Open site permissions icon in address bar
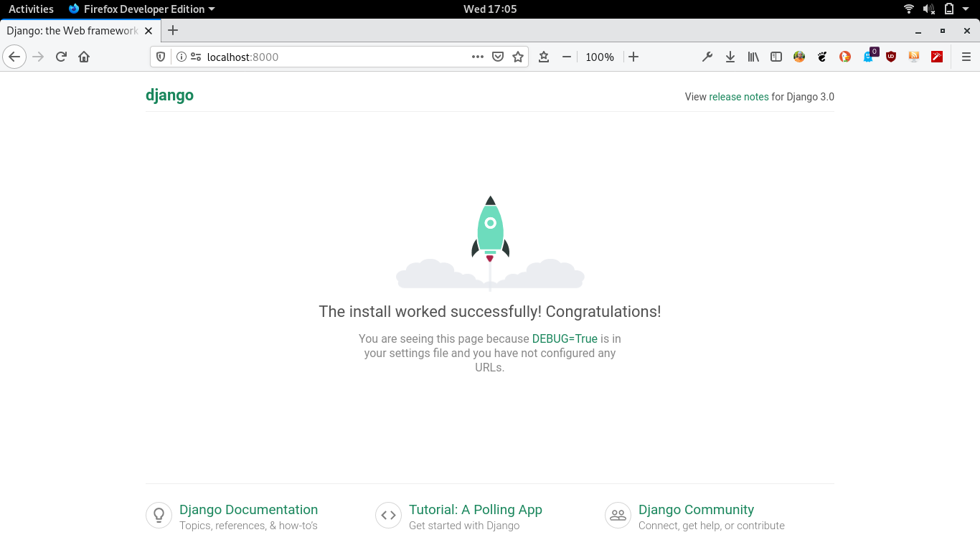980x550 pixels. pos(195,57)
